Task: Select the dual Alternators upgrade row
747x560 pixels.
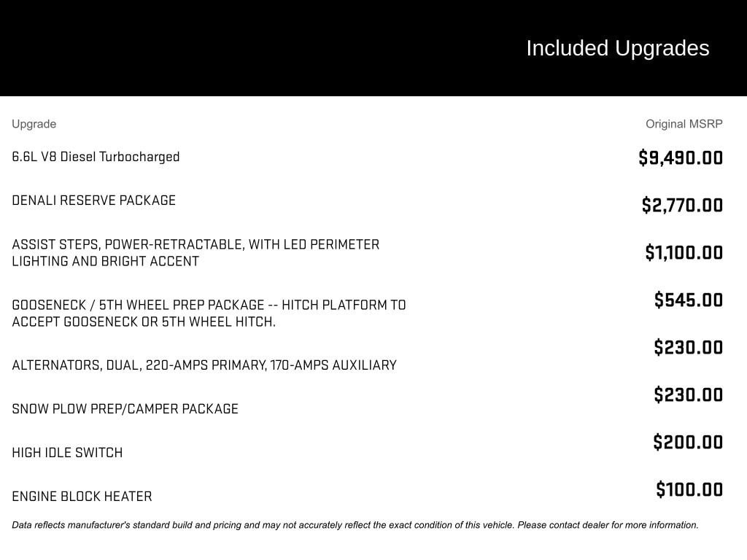Action: pos(204,365)
